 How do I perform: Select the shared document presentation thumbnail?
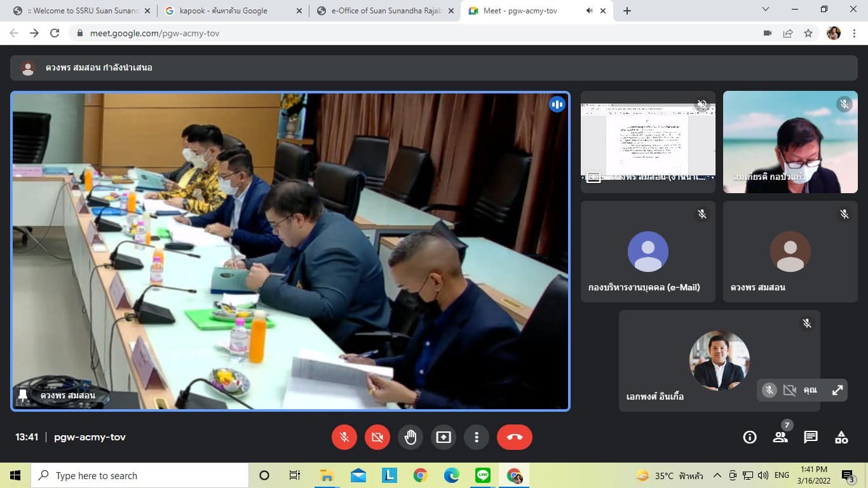tap(648, 142)
